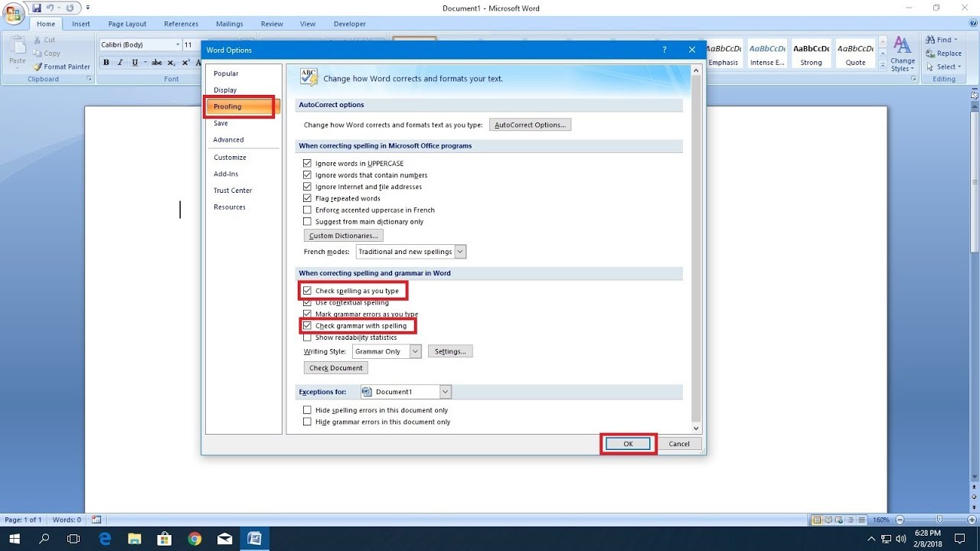
Task: Select the Trust Center category
Action: pos(233,190)
